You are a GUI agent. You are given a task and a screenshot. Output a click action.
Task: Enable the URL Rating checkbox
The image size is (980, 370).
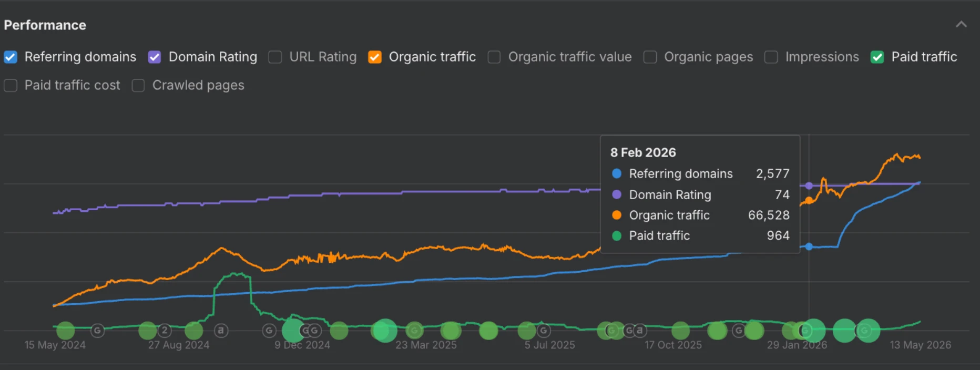[x=275, y=57]
